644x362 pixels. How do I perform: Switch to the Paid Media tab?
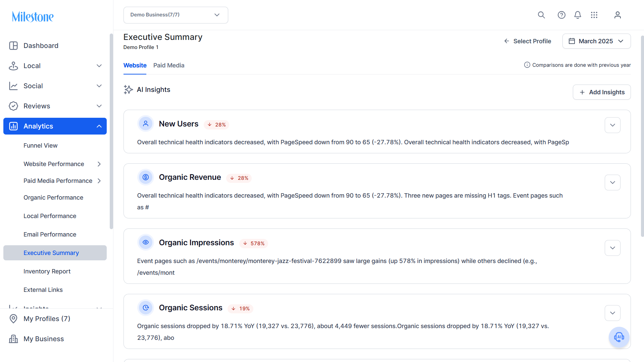[169, 65]
